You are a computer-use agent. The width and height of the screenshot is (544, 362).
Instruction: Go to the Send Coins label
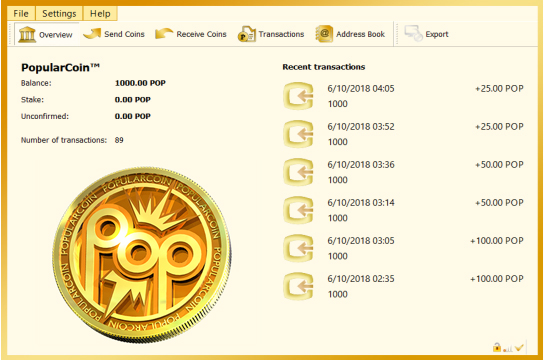(124, 34)
